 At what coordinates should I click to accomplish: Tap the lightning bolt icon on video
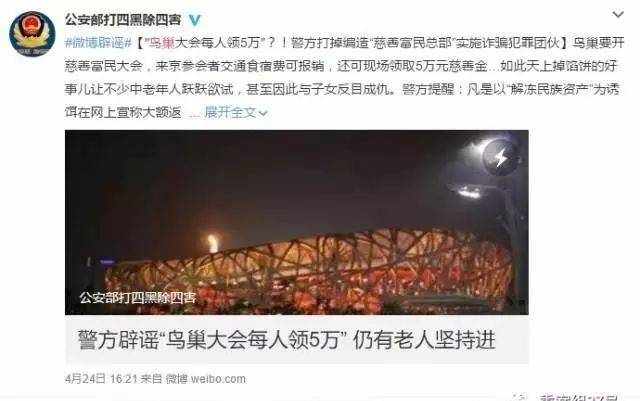501,157
